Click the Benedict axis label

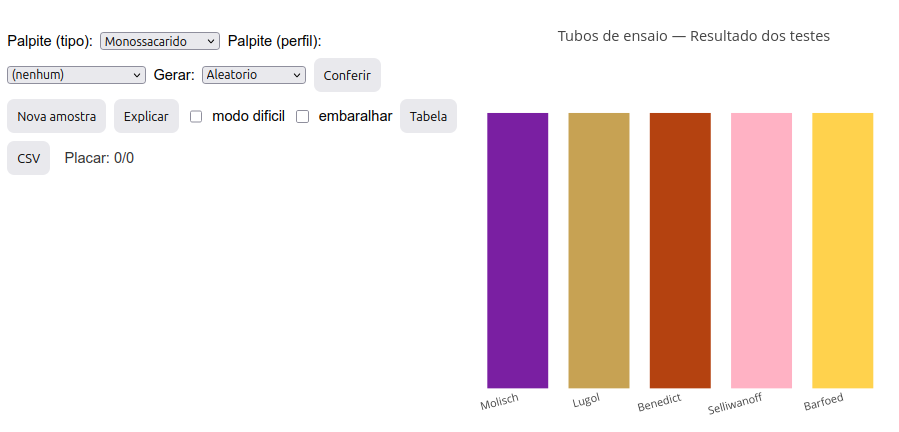tap(659, 403)
